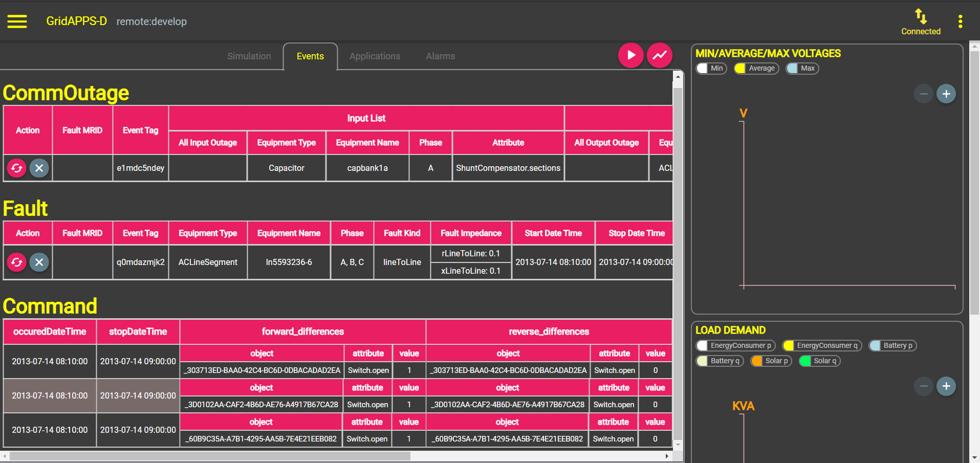Image resolution: width=980 pixels, height=463 pixels.
Task: Click the remote:develop version label
Action: click(x=151, y=21)
